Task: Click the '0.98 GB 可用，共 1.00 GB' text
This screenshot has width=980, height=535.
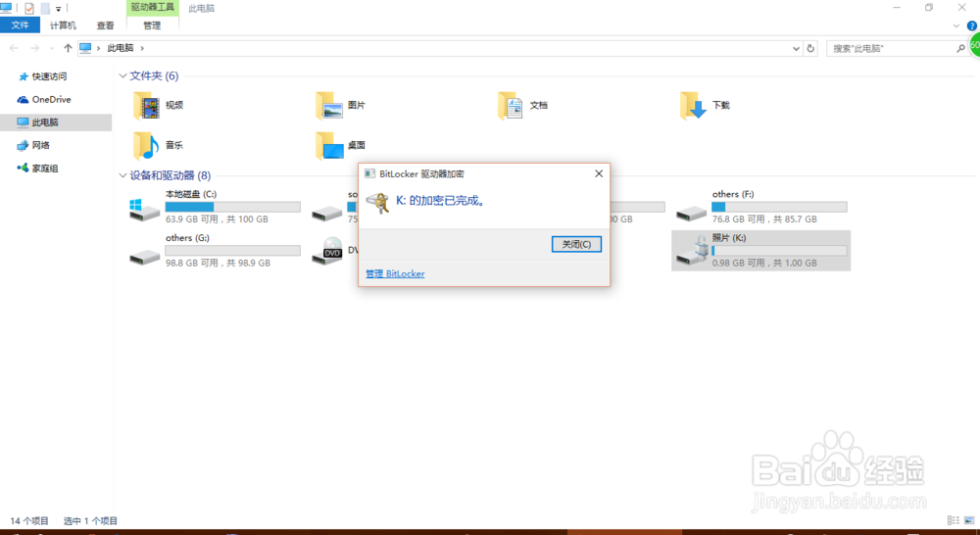Action: pyautogui.click(x=764, y=264)
